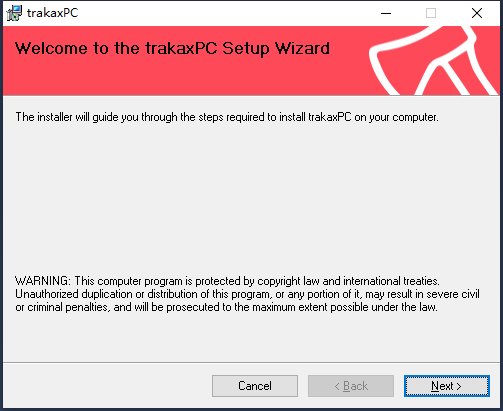Click the separator line above the buttons
The height and width of the screenshot is (411, 503).
pyautogui.click(x=251, y=362)
